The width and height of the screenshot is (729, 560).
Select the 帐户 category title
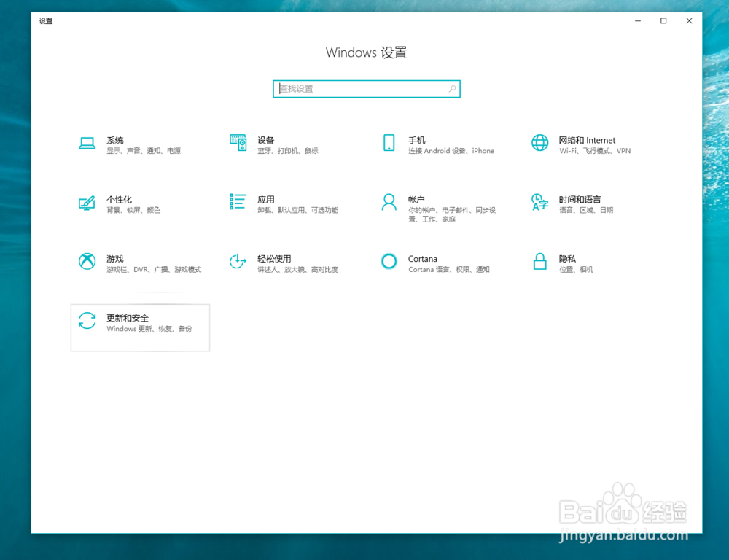point(416,200)
